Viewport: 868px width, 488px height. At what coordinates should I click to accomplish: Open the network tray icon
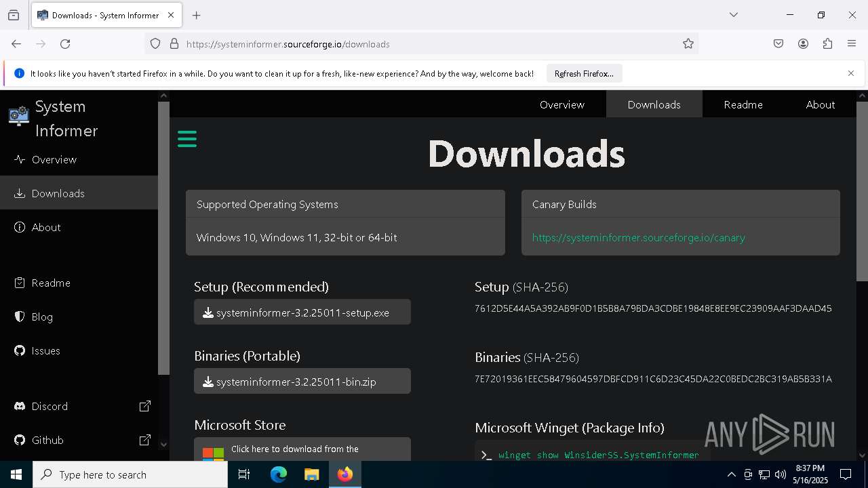(764, 474)
